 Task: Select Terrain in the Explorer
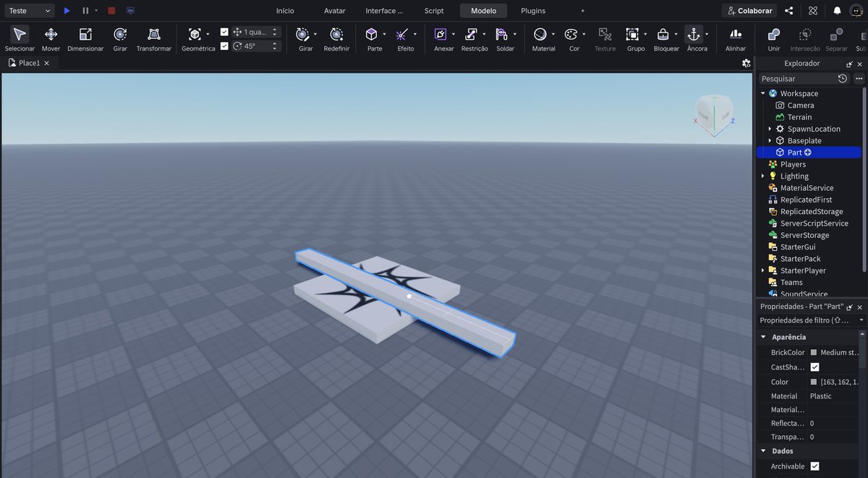point(799,117)
